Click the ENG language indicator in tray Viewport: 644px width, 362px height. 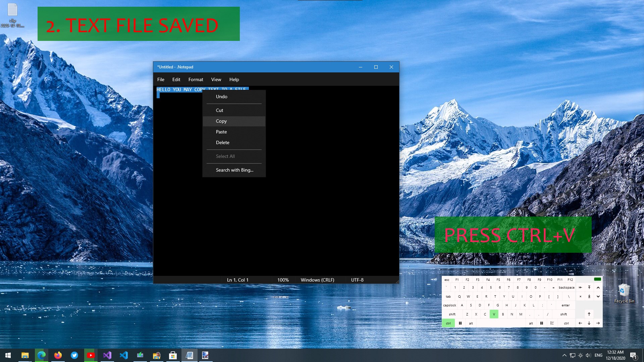point(598,355)
